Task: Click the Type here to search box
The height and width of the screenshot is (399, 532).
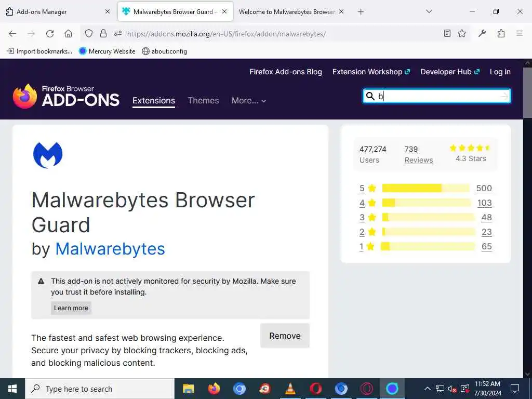Action: (x=100, y=389)
